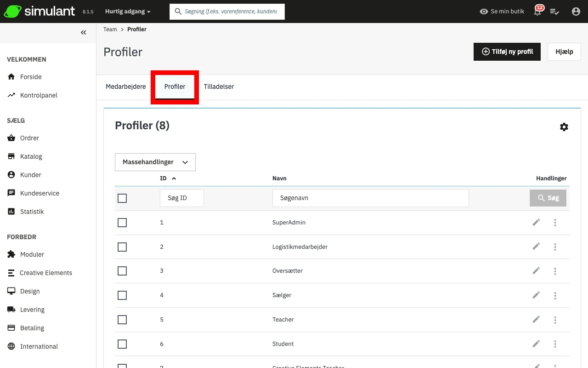Open the notifications bell icon
This screenshot has width=588, height=368.
point(537,12)
